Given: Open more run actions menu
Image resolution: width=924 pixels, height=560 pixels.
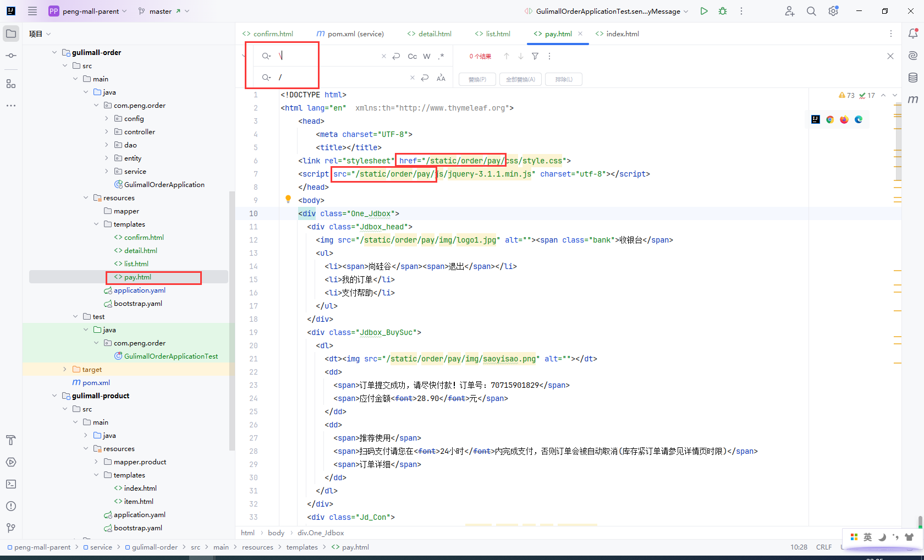Looking at the screenshot, I should [x=741, y=11].
